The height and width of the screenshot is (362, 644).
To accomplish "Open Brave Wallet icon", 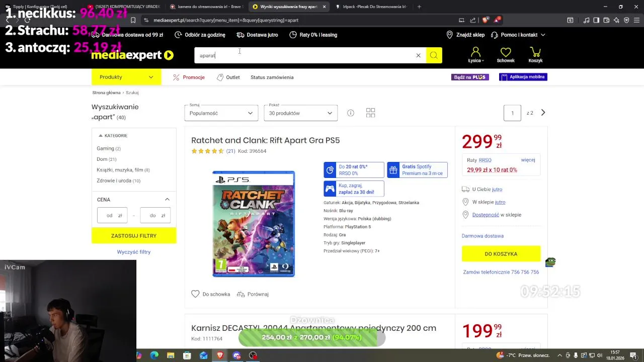I will (x=606, y=20).
